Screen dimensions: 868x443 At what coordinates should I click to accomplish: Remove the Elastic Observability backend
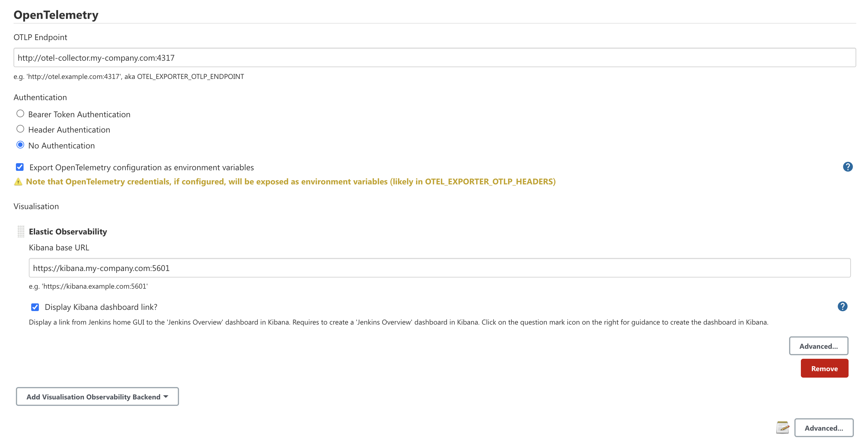[x=824, y=368]
